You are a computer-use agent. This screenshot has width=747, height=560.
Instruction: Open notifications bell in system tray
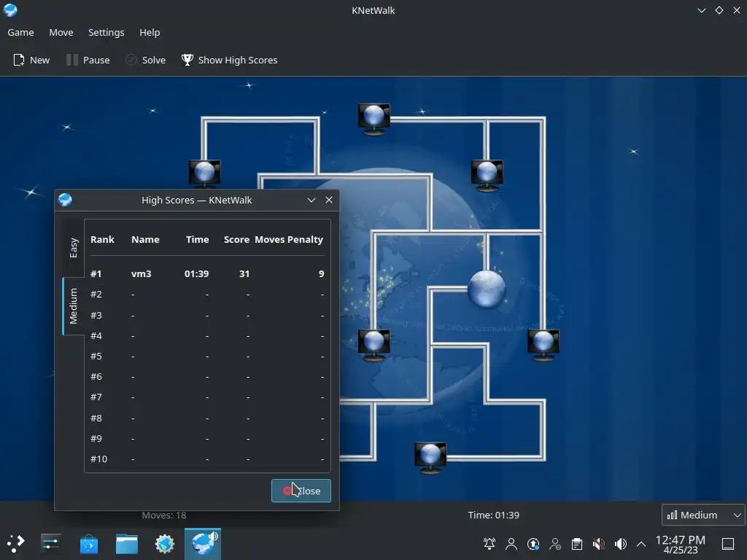point(489,544)
